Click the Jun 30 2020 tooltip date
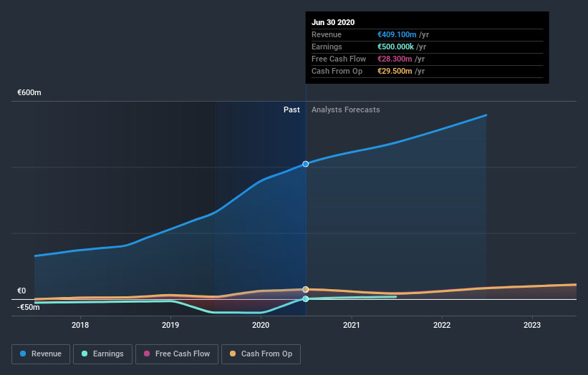This screenshot has height=375, width=588. pos(333,22)
